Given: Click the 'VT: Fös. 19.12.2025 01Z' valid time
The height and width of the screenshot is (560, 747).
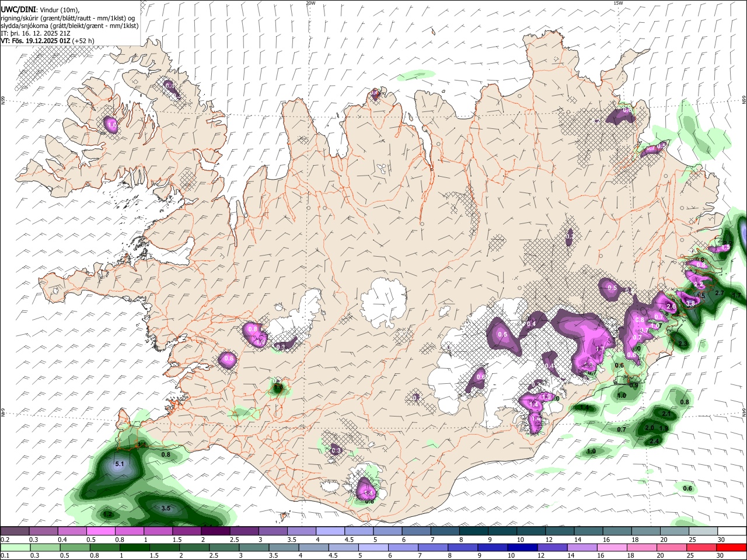Looking at the screenshot, I should pyautogui.click(x=36, y=41).
